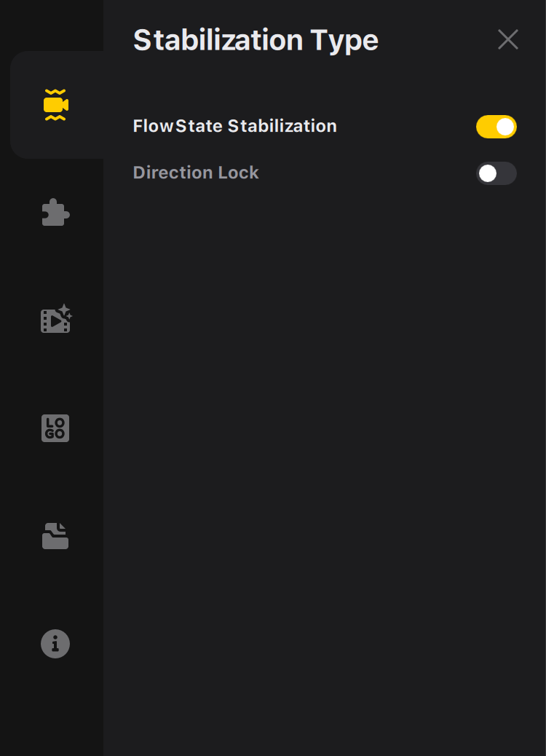Close the Stabilization Type panel
This screenshot has height=756, width=546.
508,39
